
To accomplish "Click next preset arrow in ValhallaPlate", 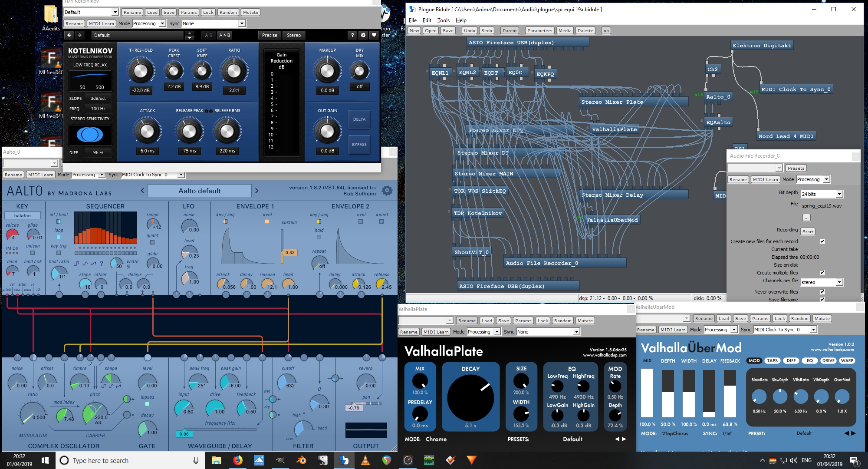I will [x=624, y=439].
